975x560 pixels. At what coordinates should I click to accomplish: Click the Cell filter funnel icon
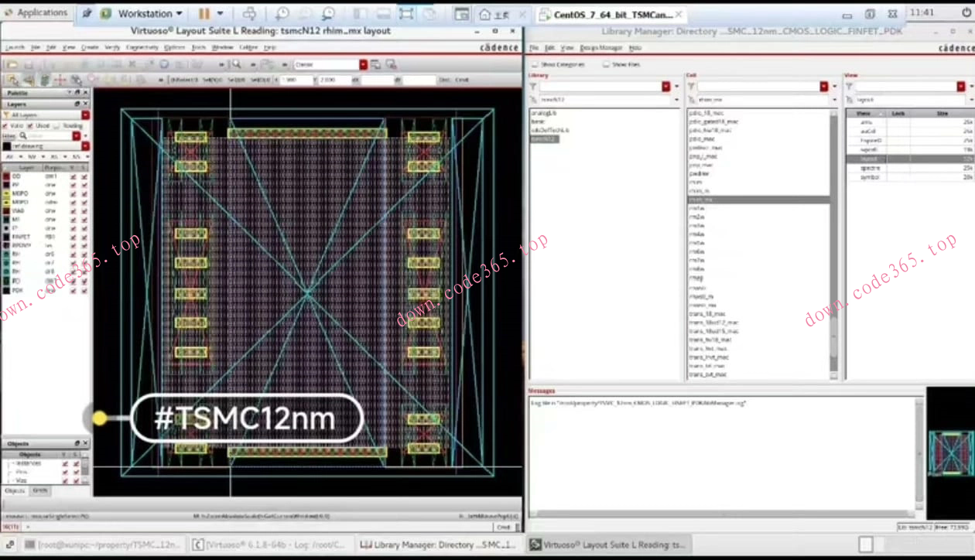click(691, 87)
